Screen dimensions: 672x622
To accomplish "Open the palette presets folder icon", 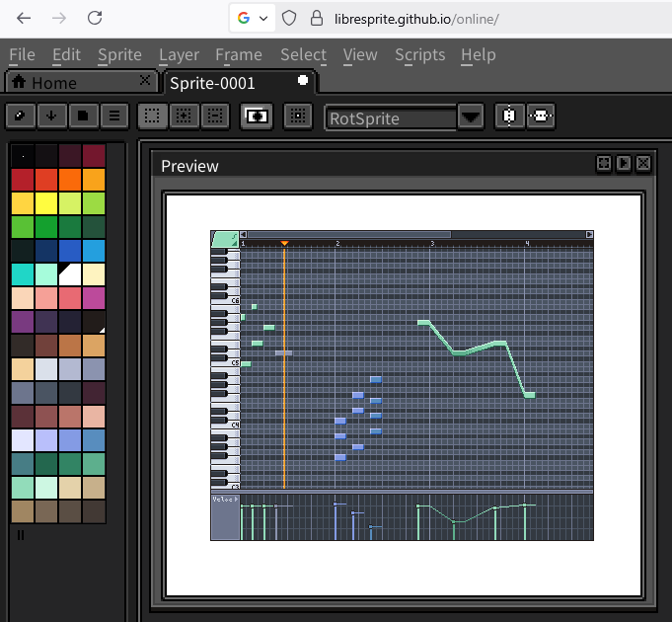I will [84, 116].
